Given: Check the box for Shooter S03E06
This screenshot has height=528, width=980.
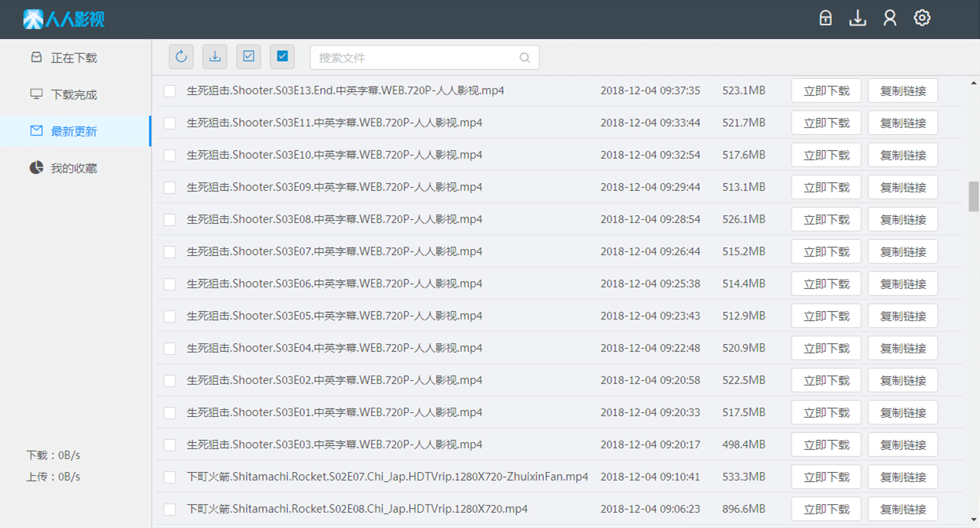Looking at the screenshot, I should [170, 284].
